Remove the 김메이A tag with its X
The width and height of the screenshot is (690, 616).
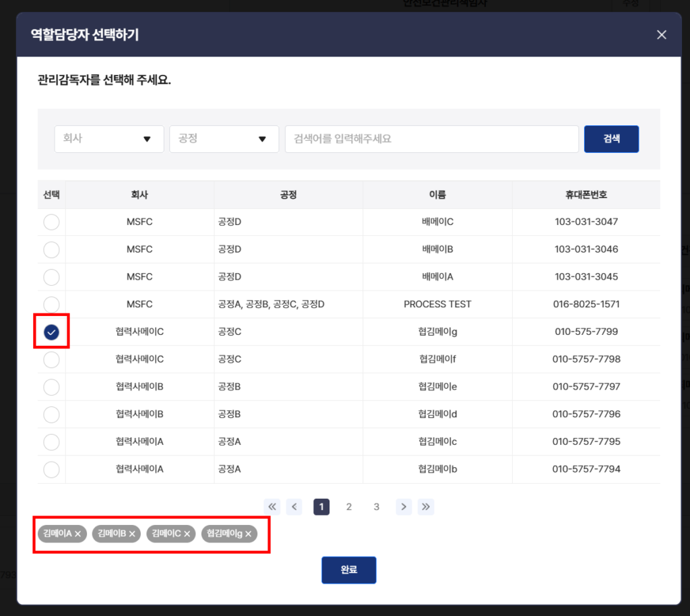78,534
